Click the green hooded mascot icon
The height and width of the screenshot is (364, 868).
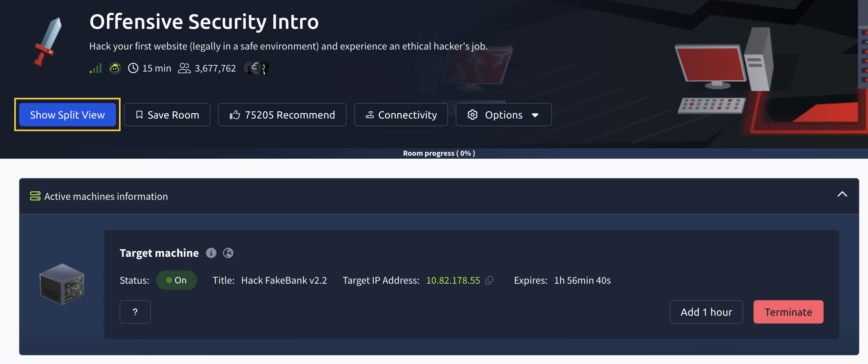[x=115, y=68]
